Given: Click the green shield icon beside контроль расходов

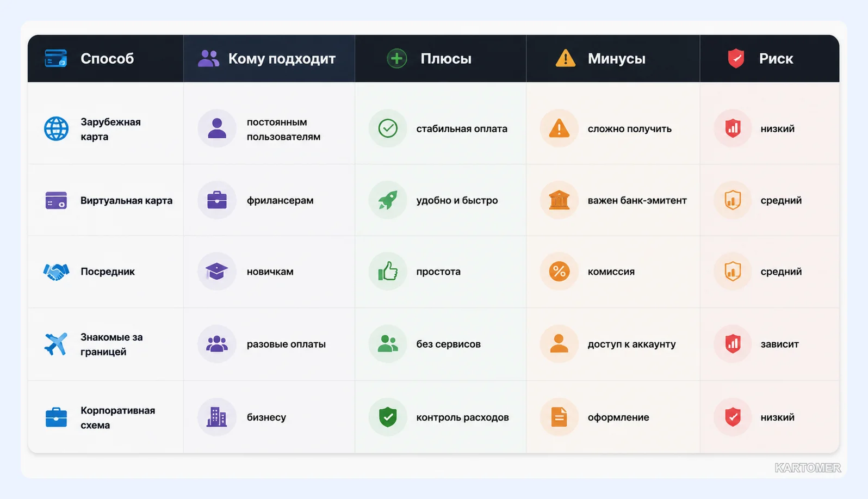Looking at the screenshot, I should coord(388,417).
